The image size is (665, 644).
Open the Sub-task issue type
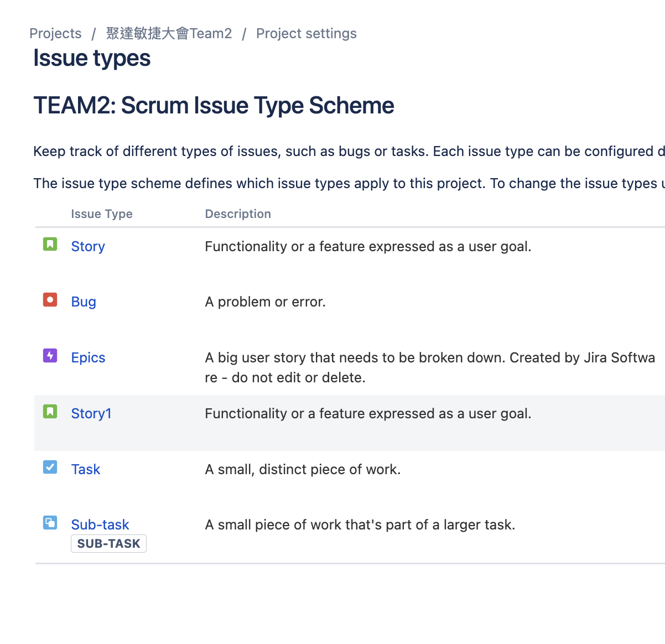click(100, 524)
